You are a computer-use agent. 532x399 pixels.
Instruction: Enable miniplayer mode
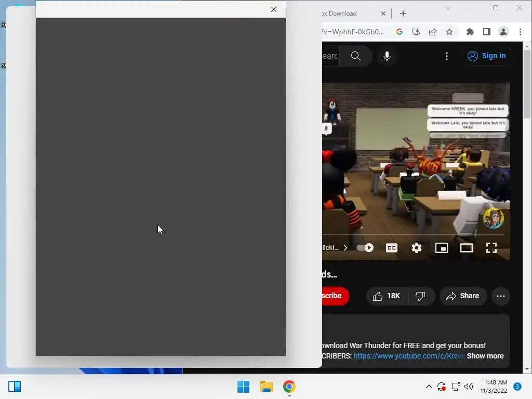442,248
